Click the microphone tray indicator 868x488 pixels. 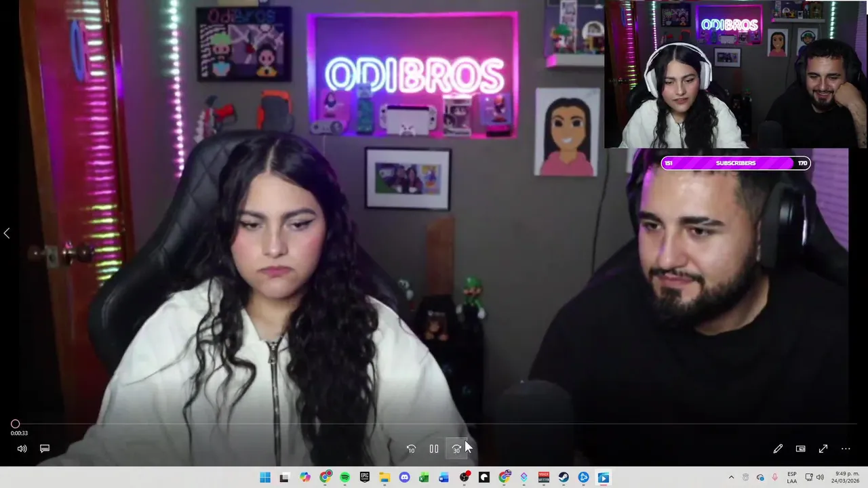(775, 478)
